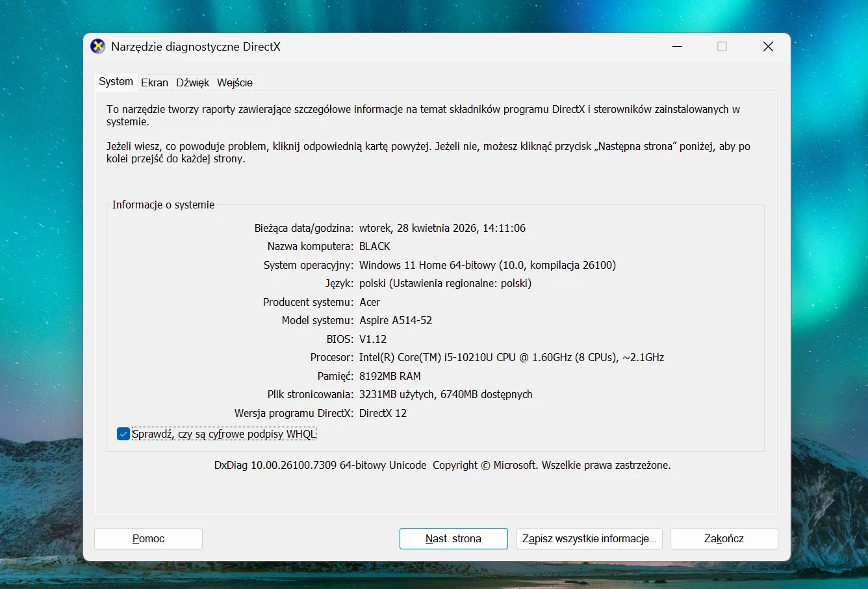Viewport: 868px width, 589px height.
Task: Click the Producent systemu label
Action: [309, 302]
